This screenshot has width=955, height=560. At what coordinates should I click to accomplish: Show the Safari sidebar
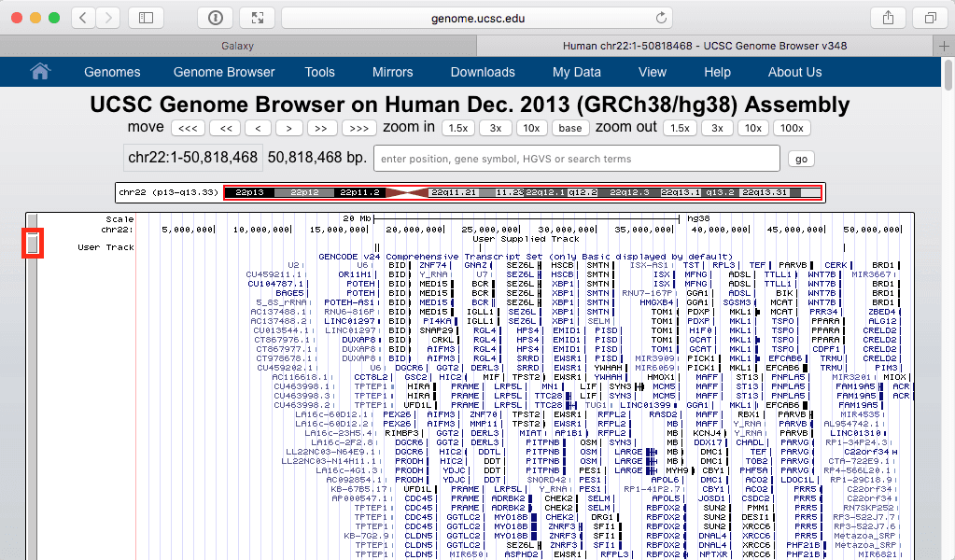tap(146, 18)
